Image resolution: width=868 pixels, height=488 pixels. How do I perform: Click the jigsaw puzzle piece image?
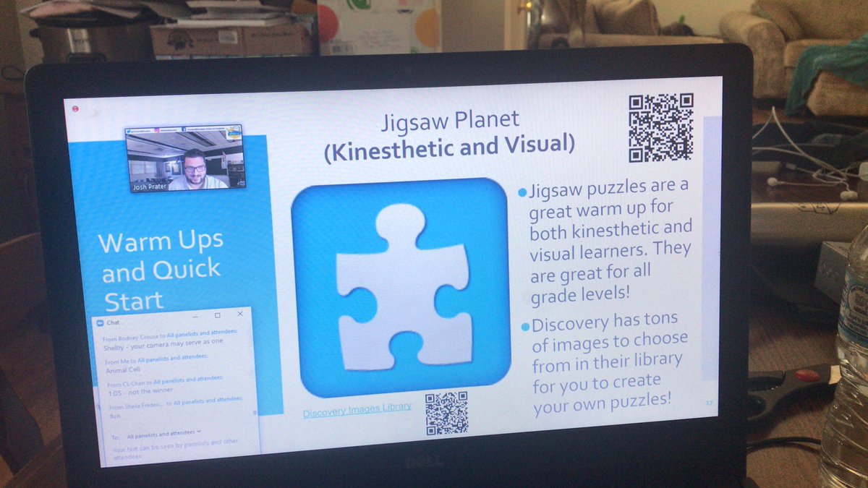coord(401,286)
